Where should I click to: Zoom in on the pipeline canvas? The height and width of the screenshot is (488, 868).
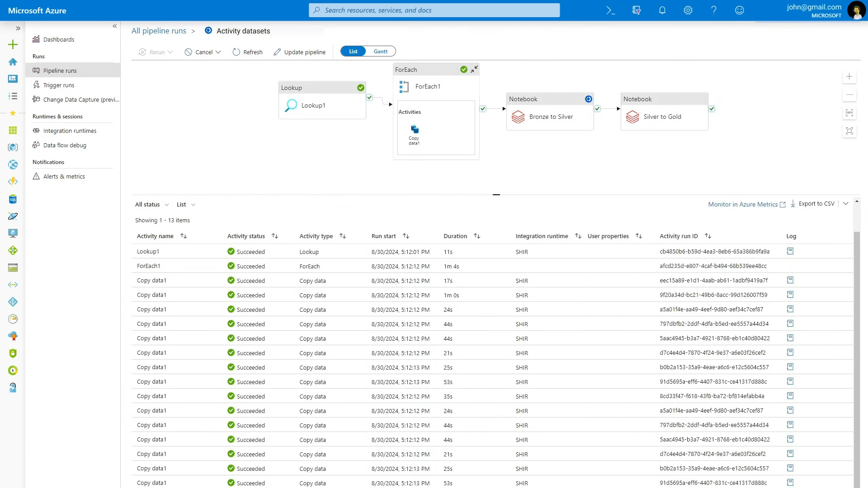(x=850, y=77)
